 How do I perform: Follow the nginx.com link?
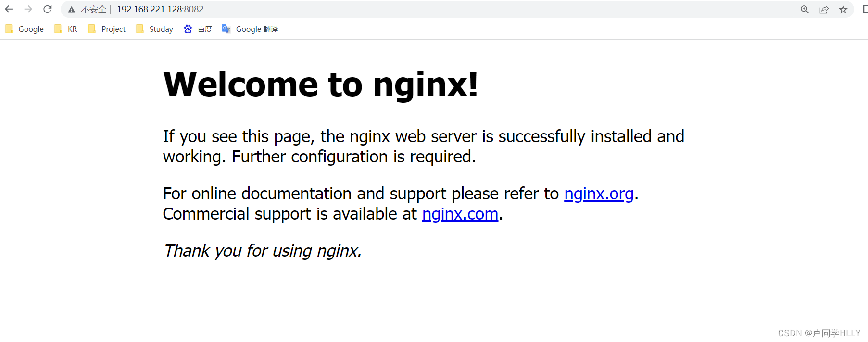click(x=460, y=214)
